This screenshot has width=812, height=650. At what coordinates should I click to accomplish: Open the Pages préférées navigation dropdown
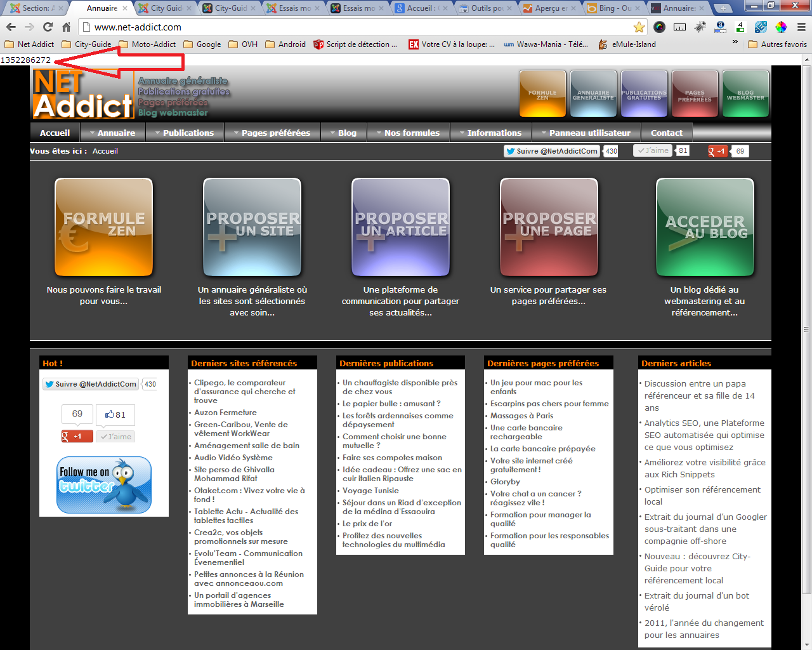point(272,133)
